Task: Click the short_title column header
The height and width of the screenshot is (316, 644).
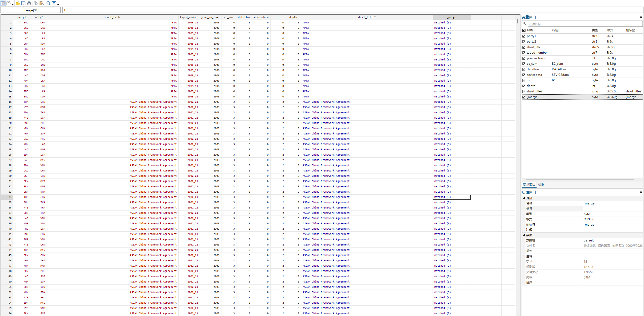Action: 112,17
